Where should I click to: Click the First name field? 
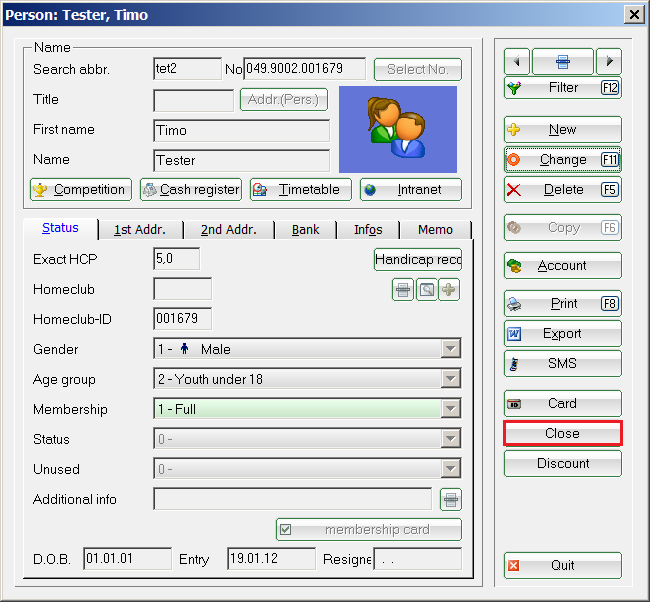click(x=242, y=131)
